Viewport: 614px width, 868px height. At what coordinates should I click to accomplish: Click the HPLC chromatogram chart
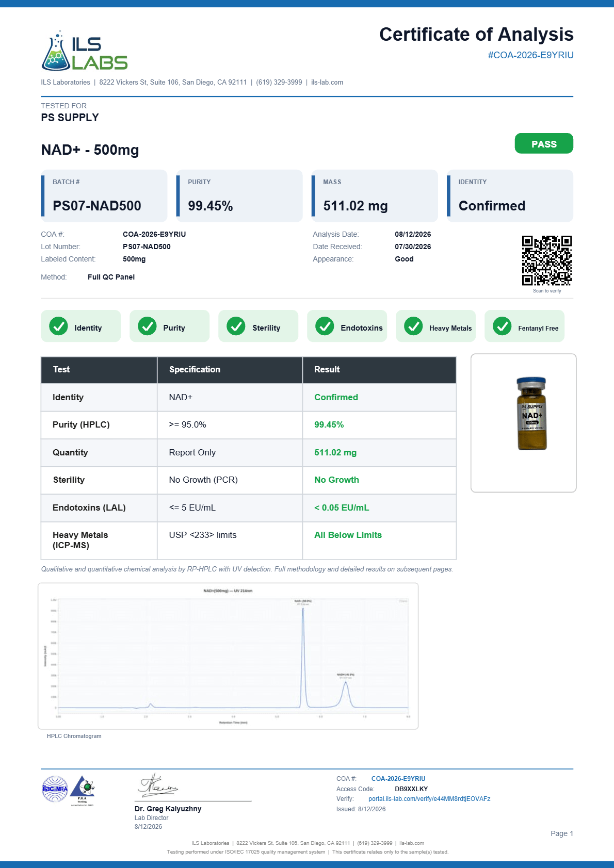click(x=228, y=656)
